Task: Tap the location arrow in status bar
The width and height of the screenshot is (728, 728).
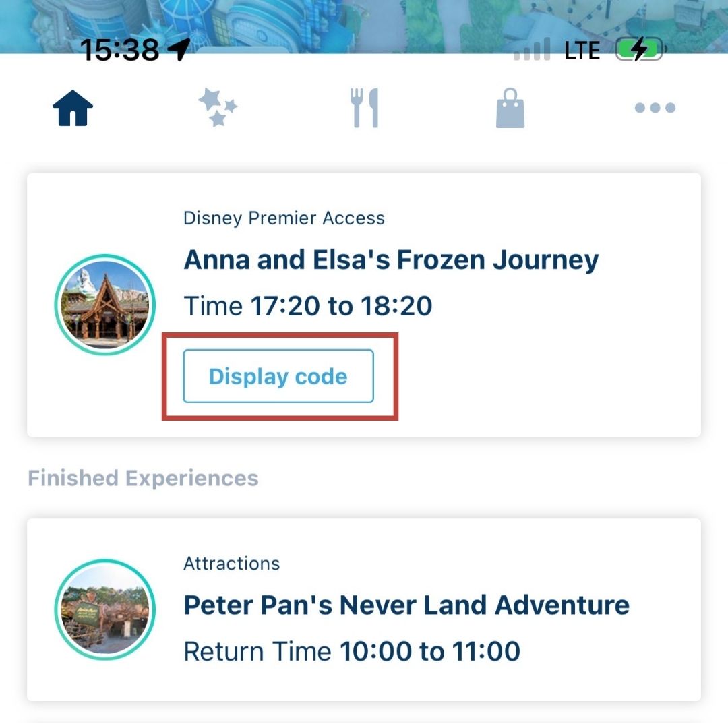Action: (179, 49)
